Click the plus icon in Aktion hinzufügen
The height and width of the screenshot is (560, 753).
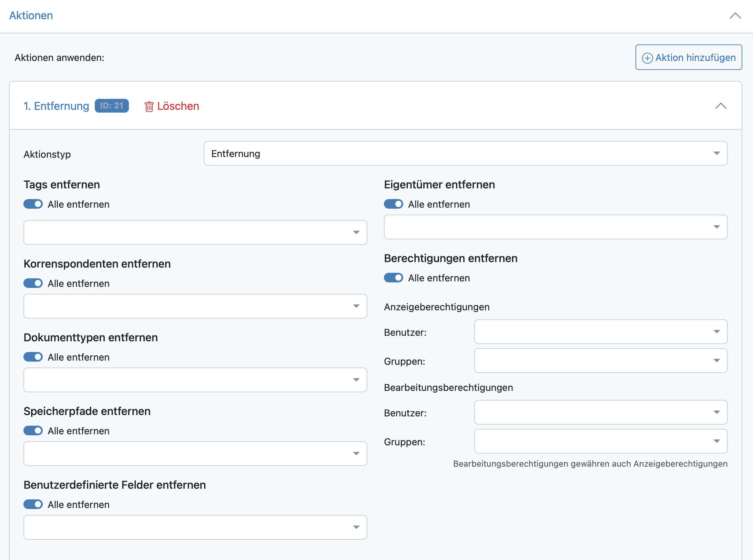[x=647, y=58]
